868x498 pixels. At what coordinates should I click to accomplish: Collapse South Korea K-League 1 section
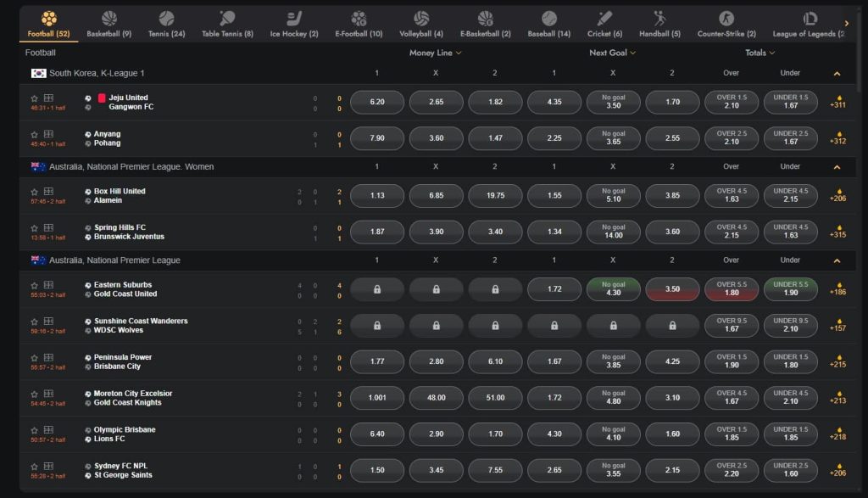coord(837,73)
